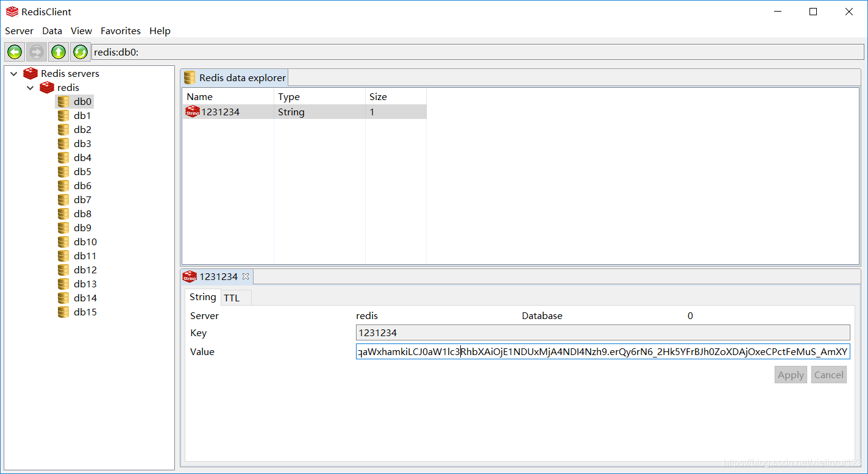Select the db6 database icon
This screenshot has width=868, height=474.
coord(63,185)
